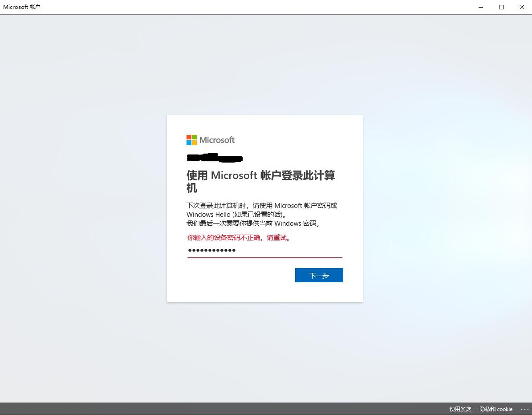
Task: Close the Microsoft 帐户 window
Action: (521, 7)
